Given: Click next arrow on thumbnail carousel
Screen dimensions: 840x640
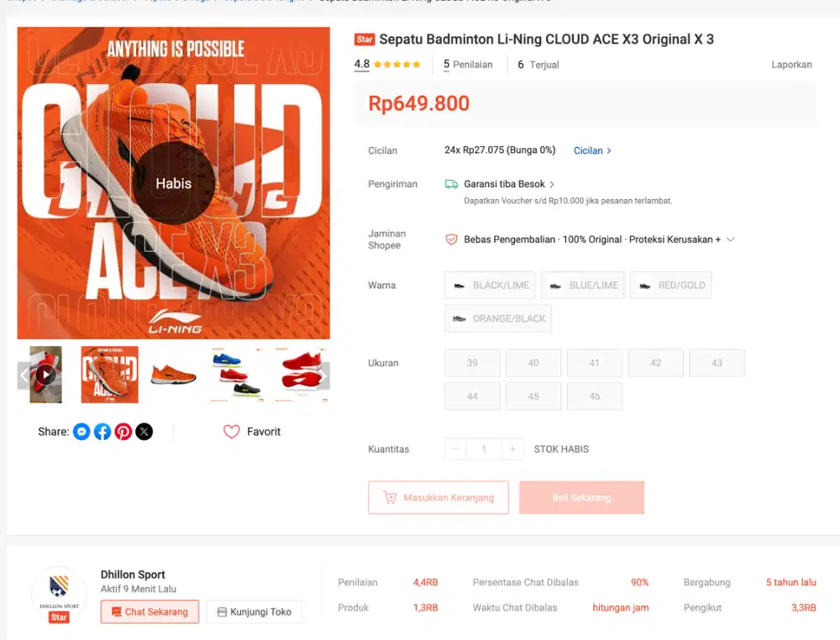Looking at the screenshot, I should point(323,375).
